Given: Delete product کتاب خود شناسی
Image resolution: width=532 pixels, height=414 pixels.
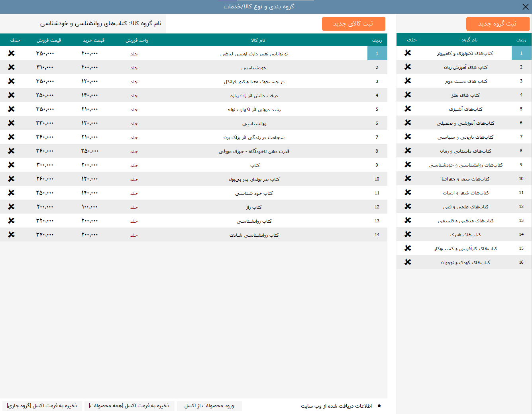Looking at the screenshot, I should click(11, 193).
